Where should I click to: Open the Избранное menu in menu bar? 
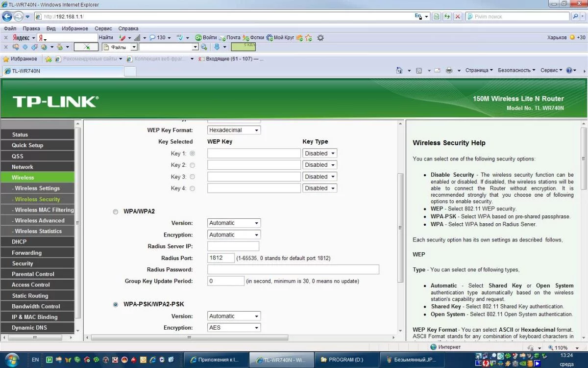point(75,28)
